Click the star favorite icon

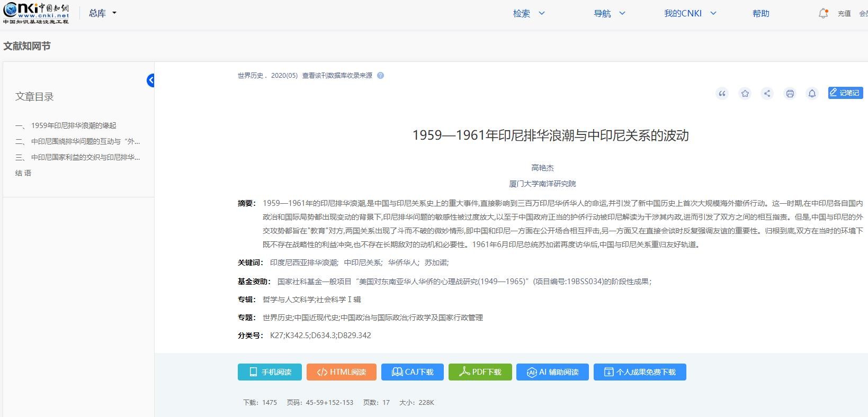coord(745,94)
